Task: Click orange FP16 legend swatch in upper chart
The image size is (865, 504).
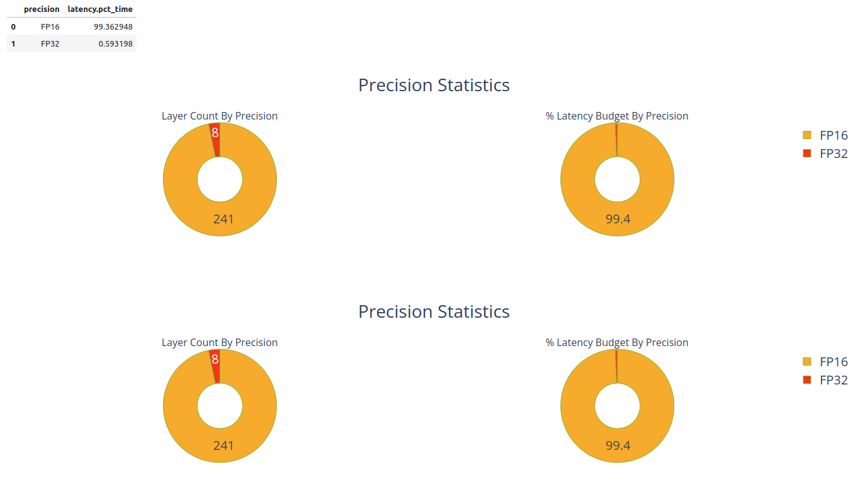Action: (x=807, y=135)
